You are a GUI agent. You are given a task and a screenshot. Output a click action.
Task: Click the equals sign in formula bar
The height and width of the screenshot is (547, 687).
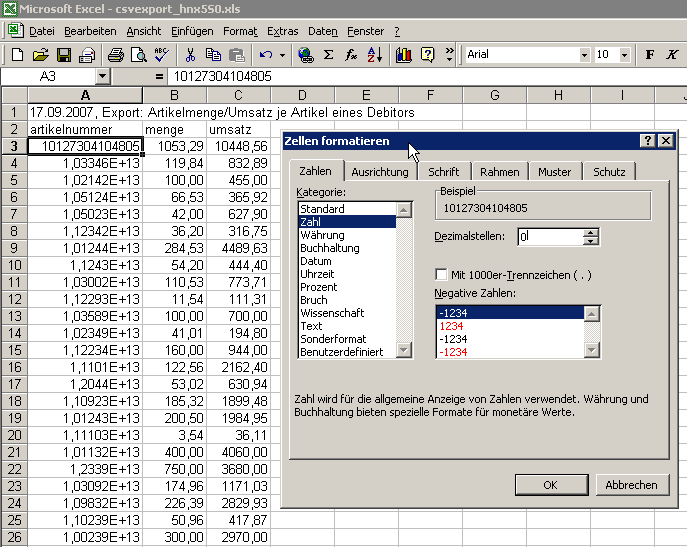[159, 77]
